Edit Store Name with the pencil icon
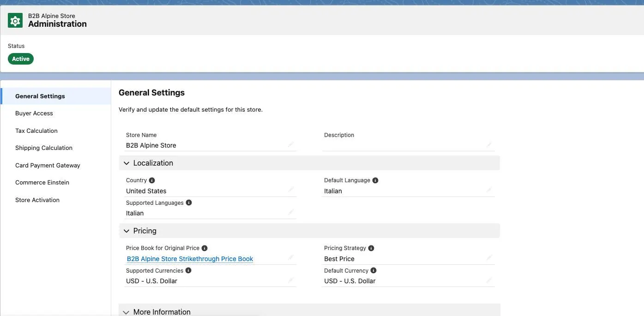The image size is (644, 316). (x=291, y=144)
